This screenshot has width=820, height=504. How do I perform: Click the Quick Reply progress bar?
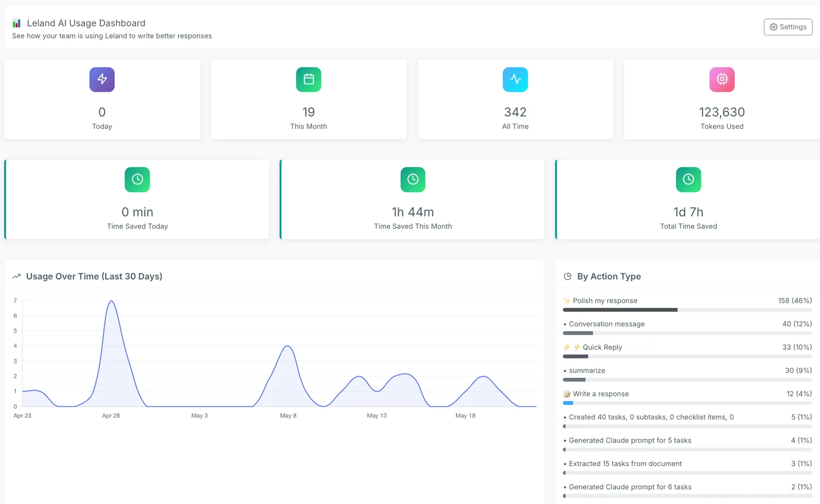687,356
